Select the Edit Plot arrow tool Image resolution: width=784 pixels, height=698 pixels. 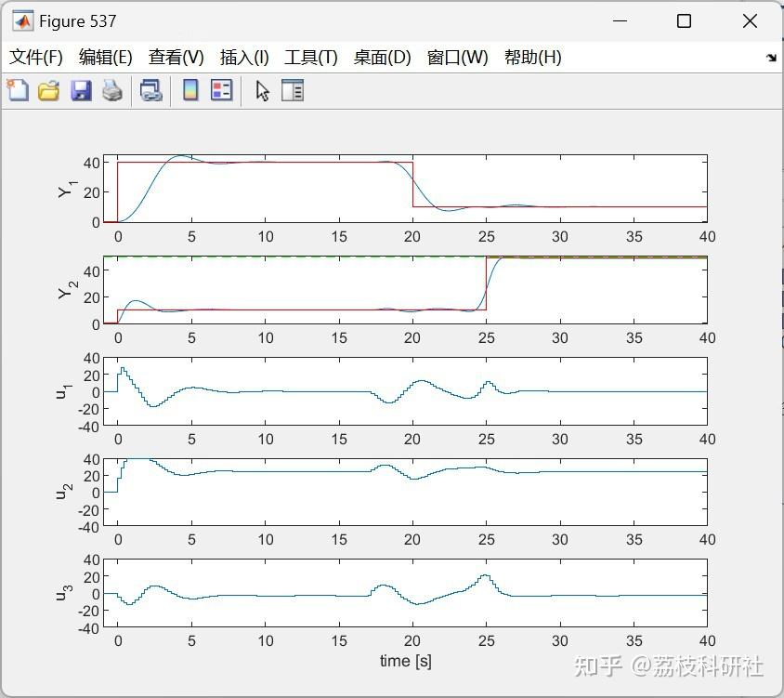[x=262, y=91]
